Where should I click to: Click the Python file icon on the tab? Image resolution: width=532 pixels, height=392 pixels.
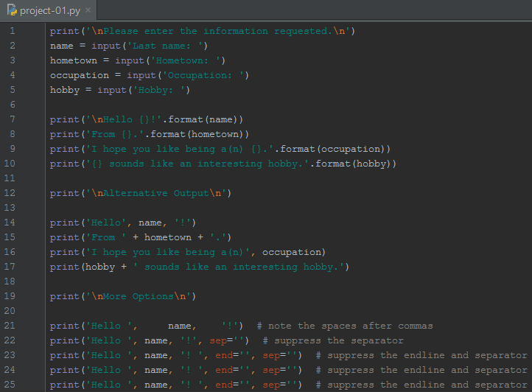(11, 10)
